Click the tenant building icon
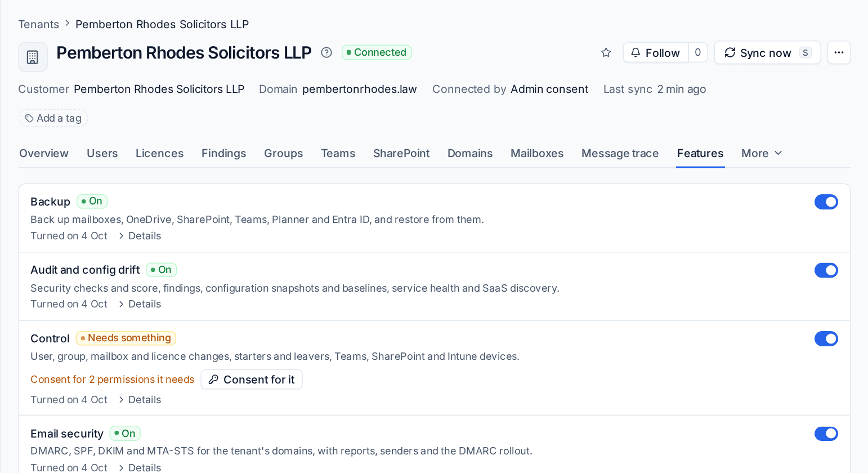Image resolution: width=868 pixels, height=473 pixels. [x=33, y=57]
